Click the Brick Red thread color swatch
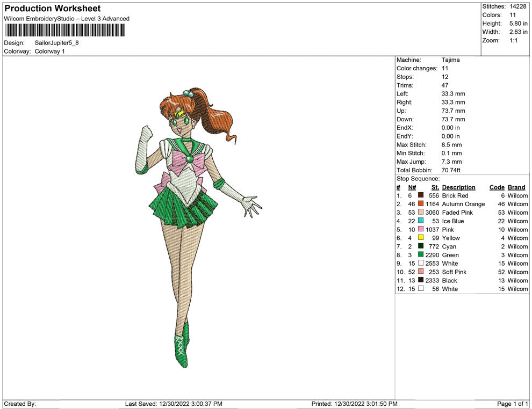This screenshot has width=532, height=409. [421, 195]
